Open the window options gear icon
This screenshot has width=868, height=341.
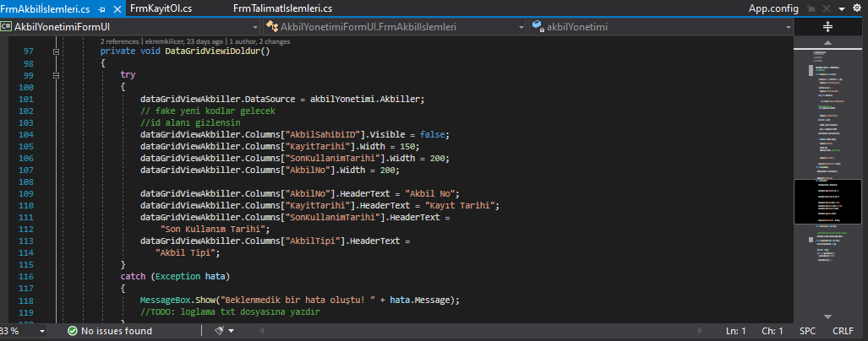(857, 8)
